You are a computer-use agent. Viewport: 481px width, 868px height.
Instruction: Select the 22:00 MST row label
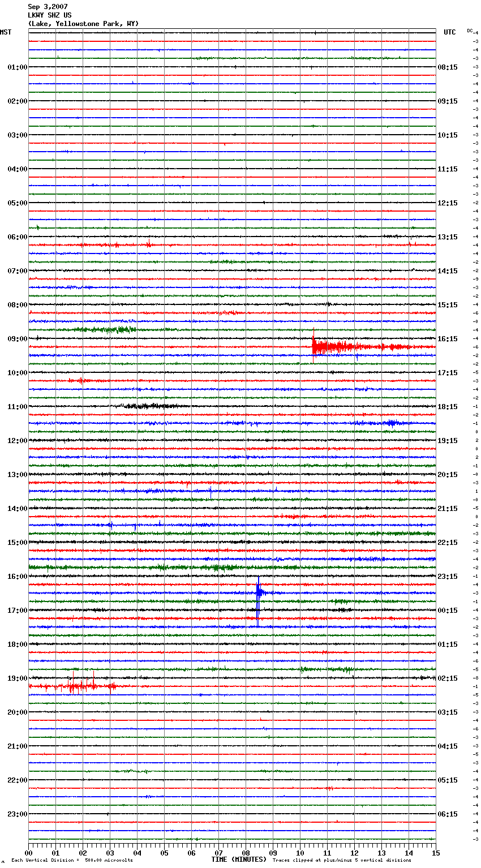tap(18, 780)
